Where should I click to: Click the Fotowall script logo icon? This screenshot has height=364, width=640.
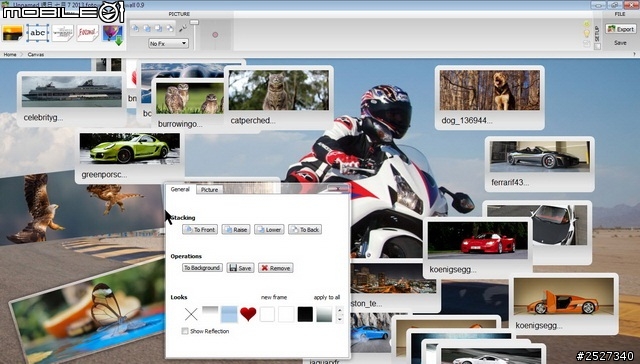pyautogui.click(x=87, y=33)
